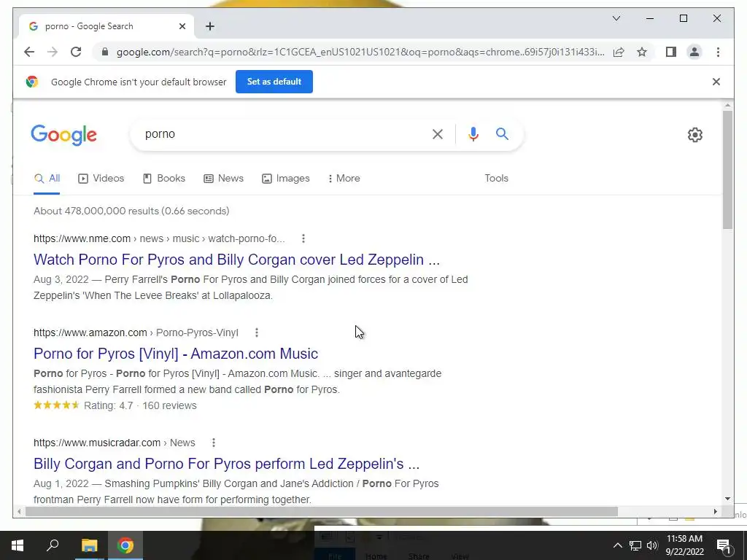This screenshot has width=747, height=560.
Task: Click the vertical scrollbar thumb
Action: tap(727, 169)
